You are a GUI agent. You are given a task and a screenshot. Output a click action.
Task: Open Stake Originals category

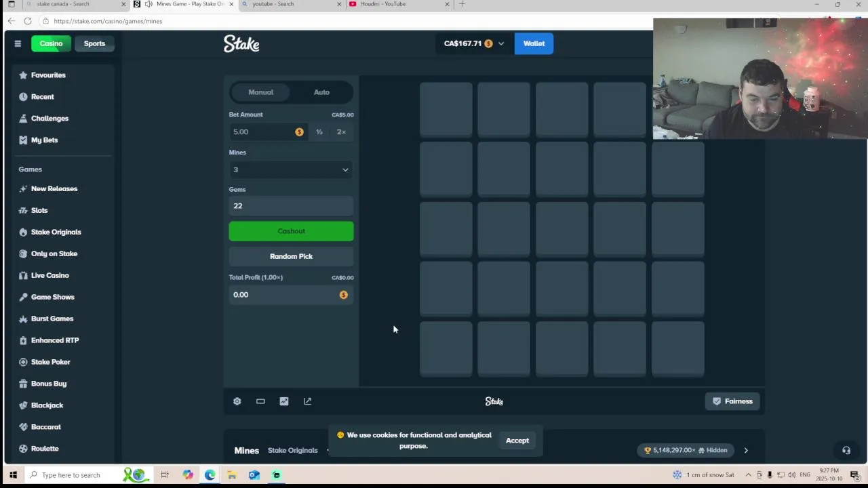point(56,232)
